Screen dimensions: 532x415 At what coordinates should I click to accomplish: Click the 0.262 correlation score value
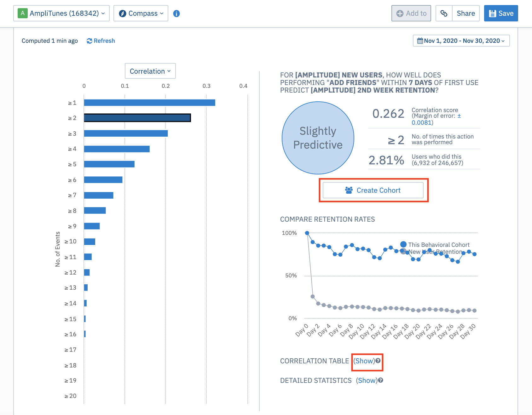coord(388,114)
